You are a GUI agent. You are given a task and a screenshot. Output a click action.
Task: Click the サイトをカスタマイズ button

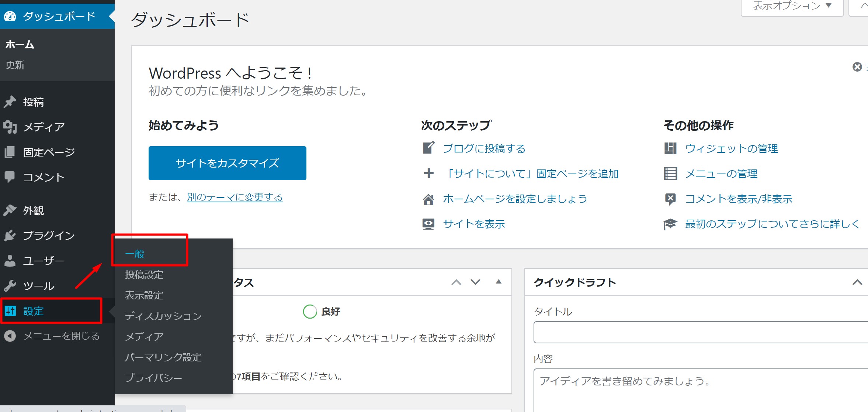[228, 163]
